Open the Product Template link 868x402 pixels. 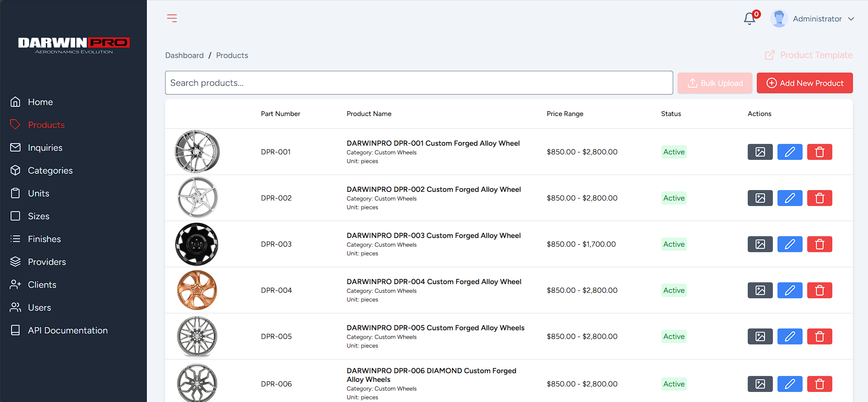809,55
